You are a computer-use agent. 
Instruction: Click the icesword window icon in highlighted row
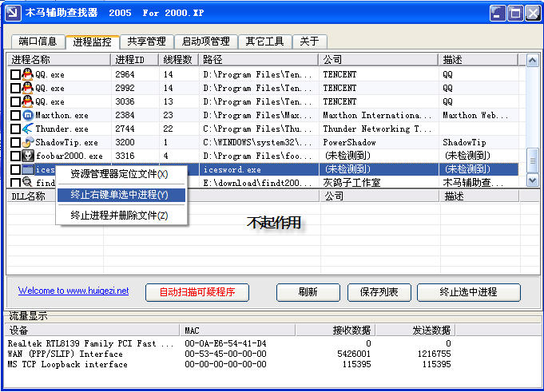coord(28,169)
